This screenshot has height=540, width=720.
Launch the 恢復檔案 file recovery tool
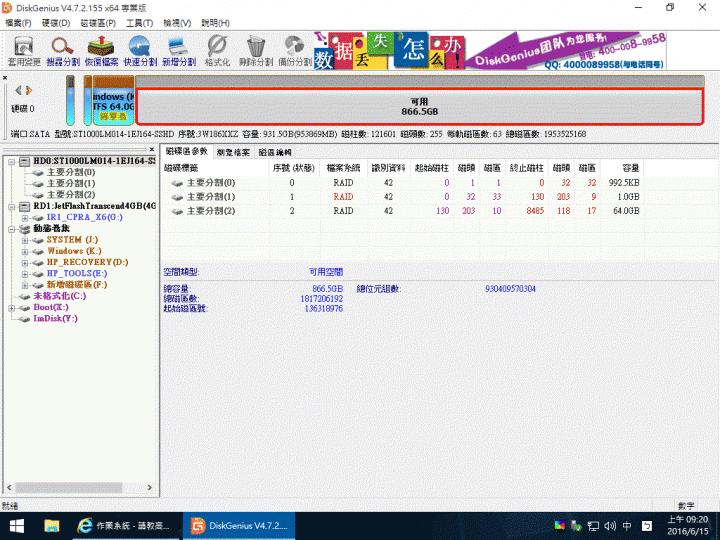[101, 51]
